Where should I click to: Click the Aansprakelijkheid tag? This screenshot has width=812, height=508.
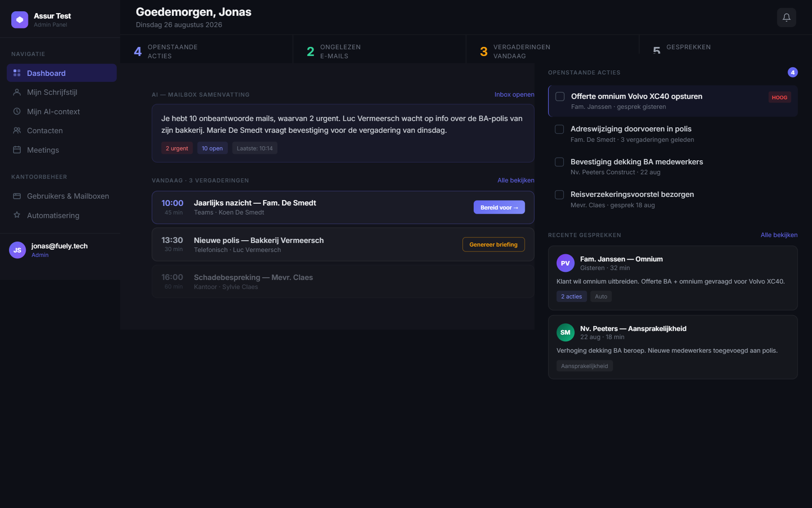point(584,366)
